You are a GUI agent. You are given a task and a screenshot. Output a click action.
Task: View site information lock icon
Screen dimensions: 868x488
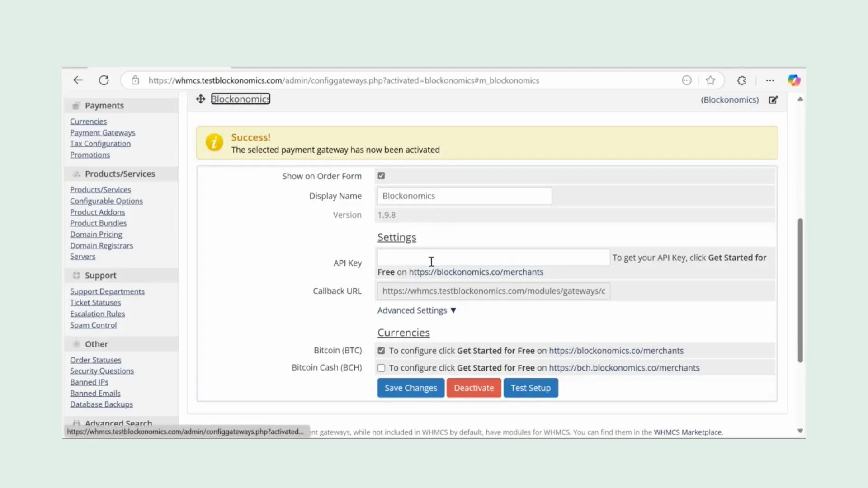tap(135, 80)
